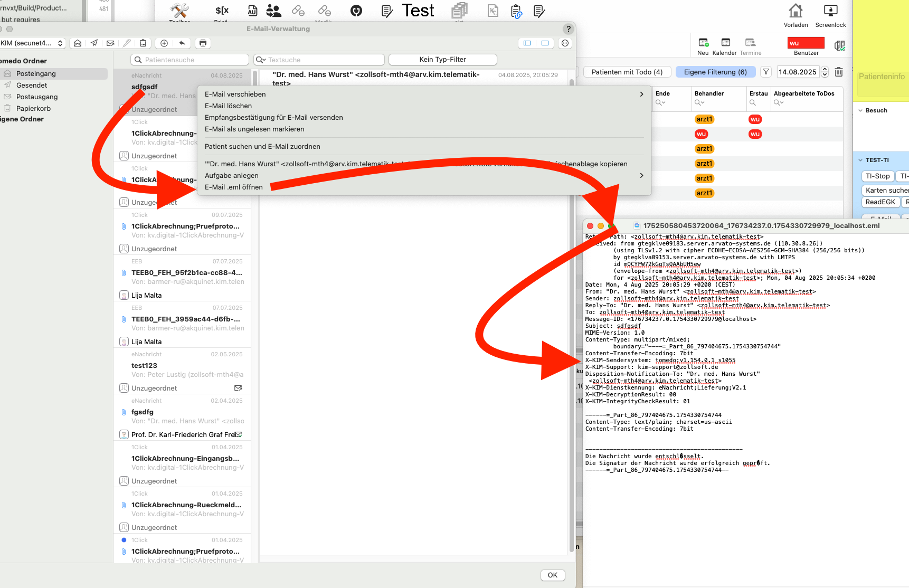909x588 pixels.
Task: Click the trash icon in mail toolbar
Action: (x=143, y=43)
